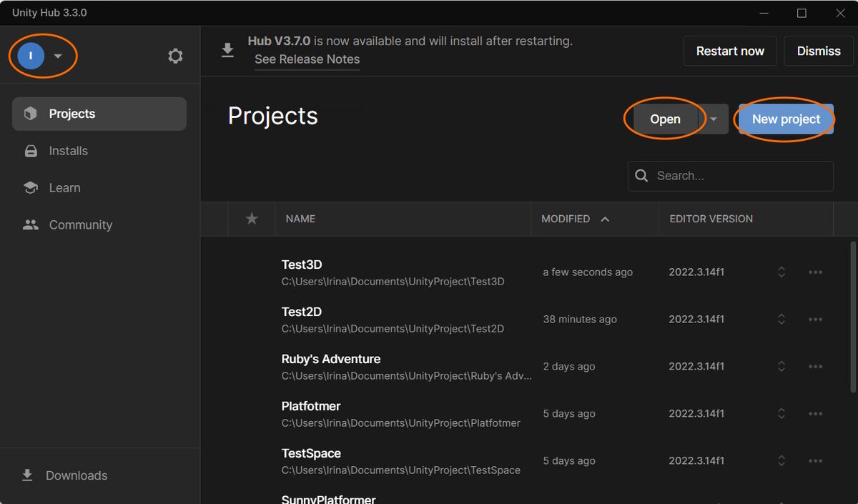Switch to the Learn section
The height and width of the screenshot is (504, 858).
pyautogui.click(x=64, y=188)
